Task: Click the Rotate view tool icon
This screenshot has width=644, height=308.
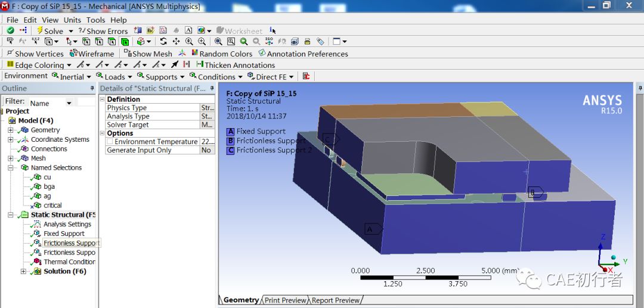Action: coord(163,42)
